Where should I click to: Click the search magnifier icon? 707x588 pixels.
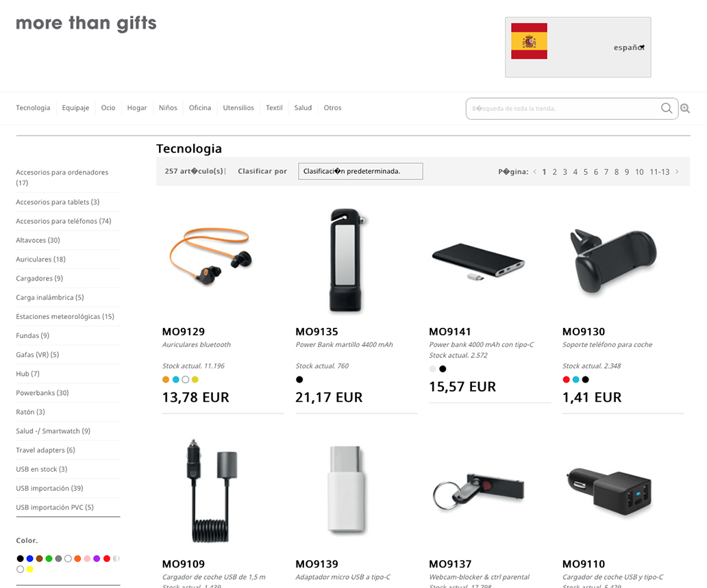click(x=667, y=108)
